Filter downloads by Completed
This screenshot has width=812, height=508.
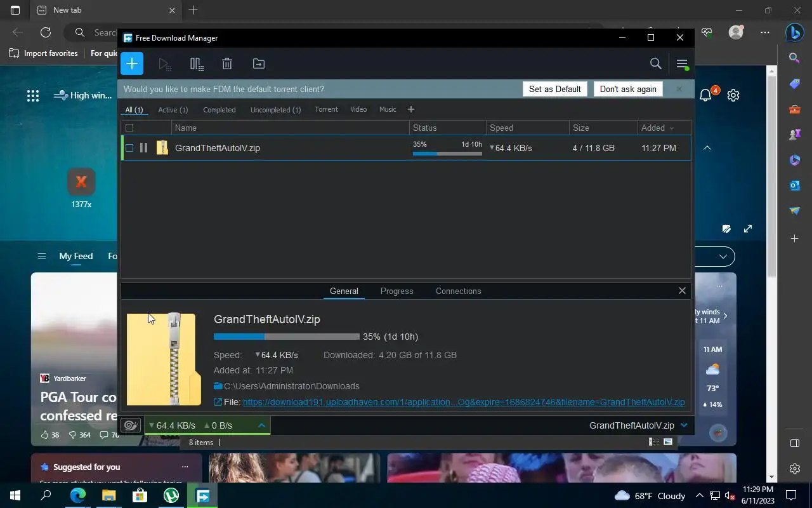tap(219, 110)
